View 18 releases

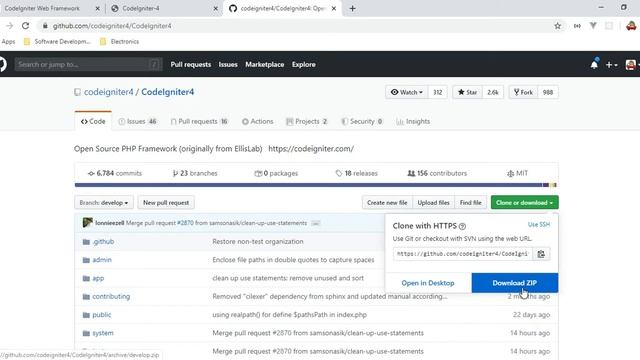[357, 173]
